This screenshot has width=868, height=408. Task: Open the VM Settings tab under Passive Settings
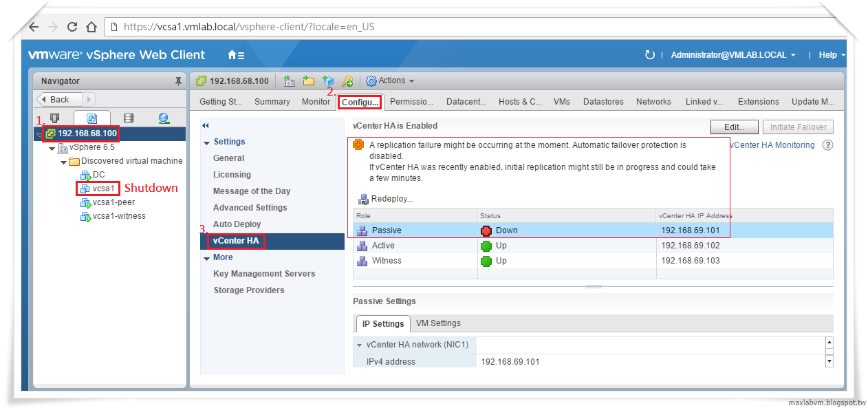(x=438, y=323)
